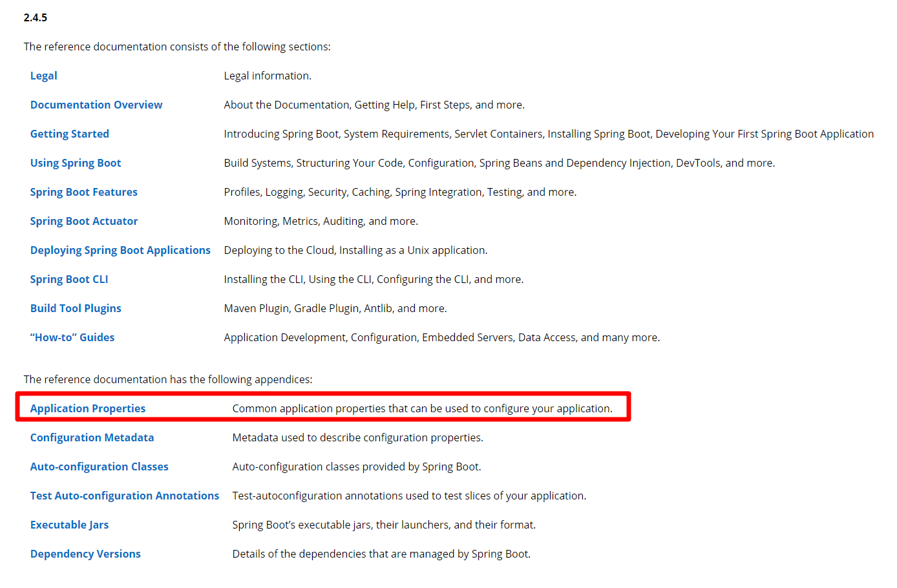This screenshot has height=588, width=897.
Task: Go to the Getting Started section
Action: [x=70, y=134]
